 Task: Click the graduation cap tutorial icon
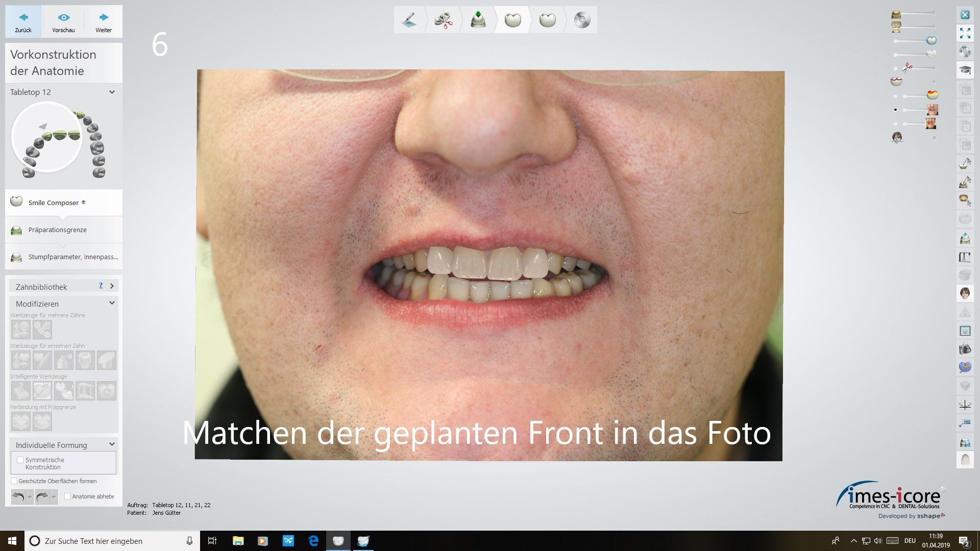(965, 70)
